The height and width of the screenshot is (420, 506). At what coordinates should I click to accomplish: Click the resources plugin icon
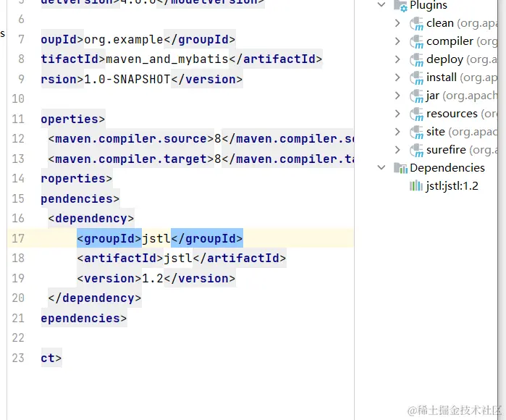click(416, 114)
